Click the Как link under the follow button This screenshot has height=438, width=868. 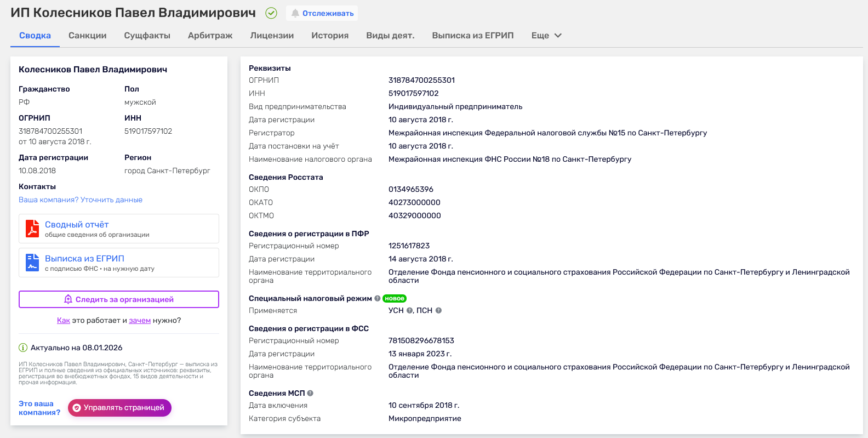click(x=63, y=321)
